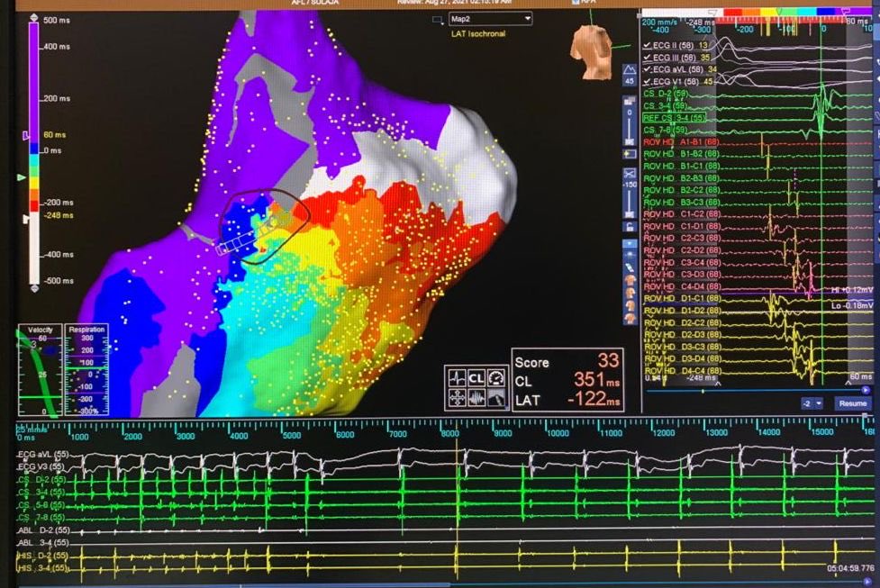Select the scissors clipping plane icon
The width and height of the screenshot is (880, 588).
(629, 172)
